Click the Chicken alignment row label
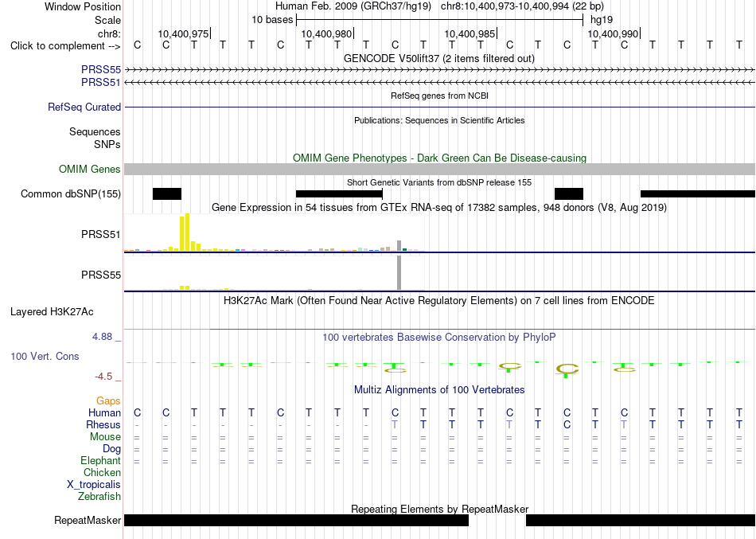 [102, 472]
